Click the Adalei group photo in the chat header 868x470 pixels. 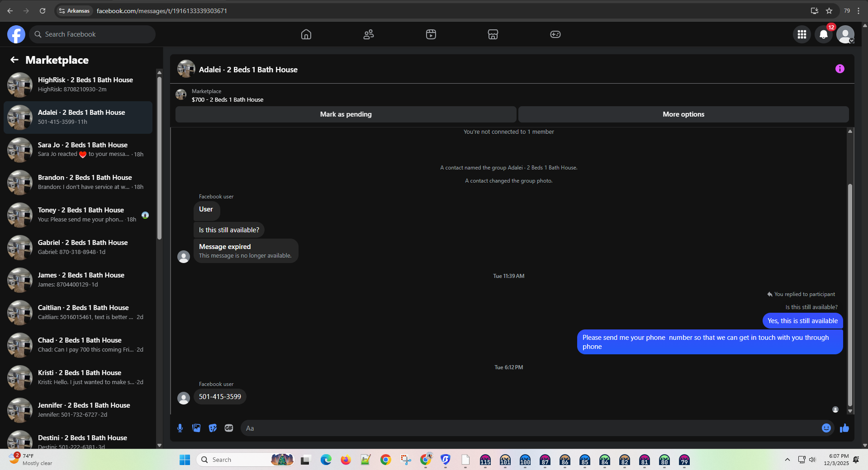click(186, 69)
